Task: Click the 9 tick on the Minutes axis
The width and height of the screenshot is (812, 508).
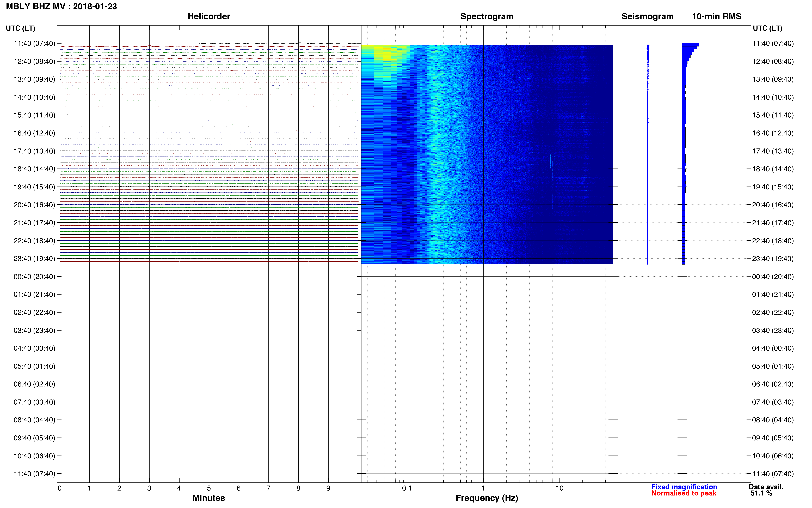Action: point(328,488)
